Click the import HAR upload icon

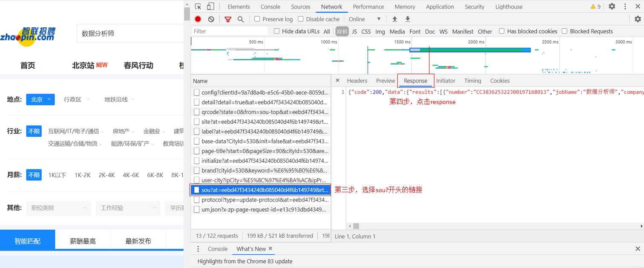click(394, 19)
